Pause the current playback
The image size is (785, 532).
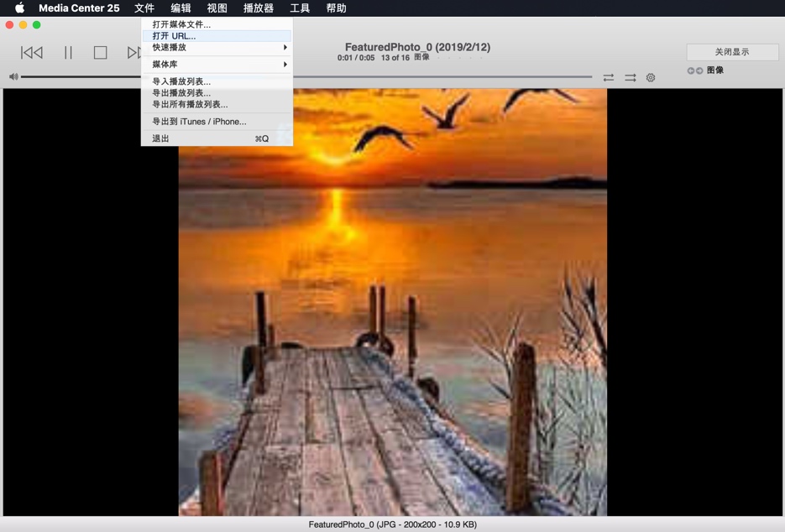click(x=68, y=53)
